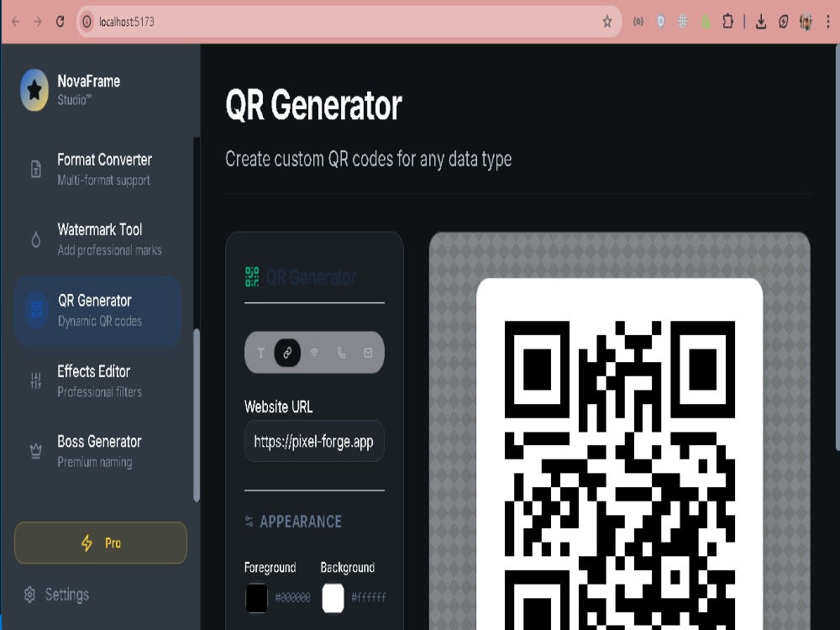Click the Format Converter file icon
This screenshot has width=840, height=630.
click(36, 169)
